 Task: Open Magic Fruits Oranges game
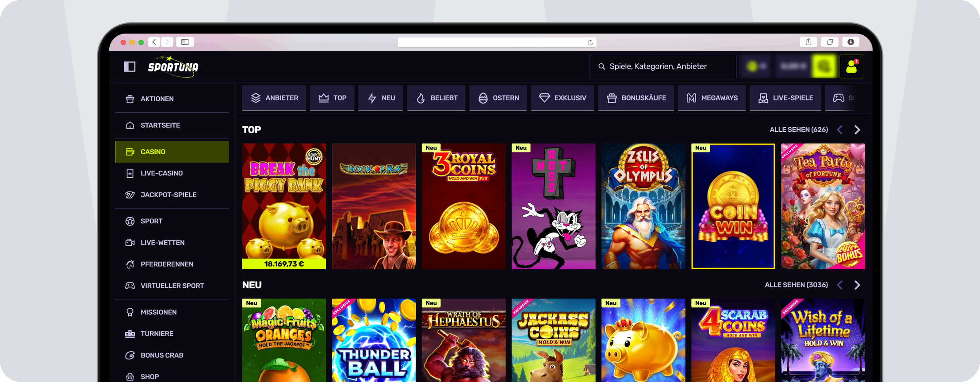284,340
